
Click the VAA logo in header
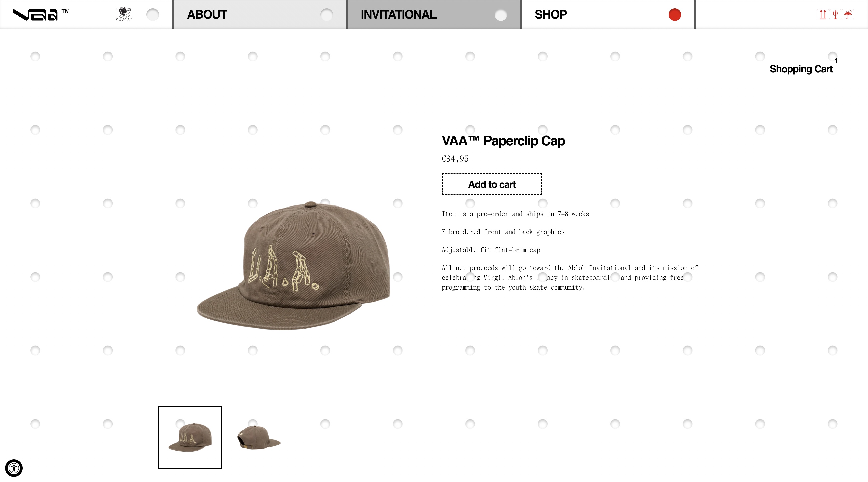pos(41,15)
